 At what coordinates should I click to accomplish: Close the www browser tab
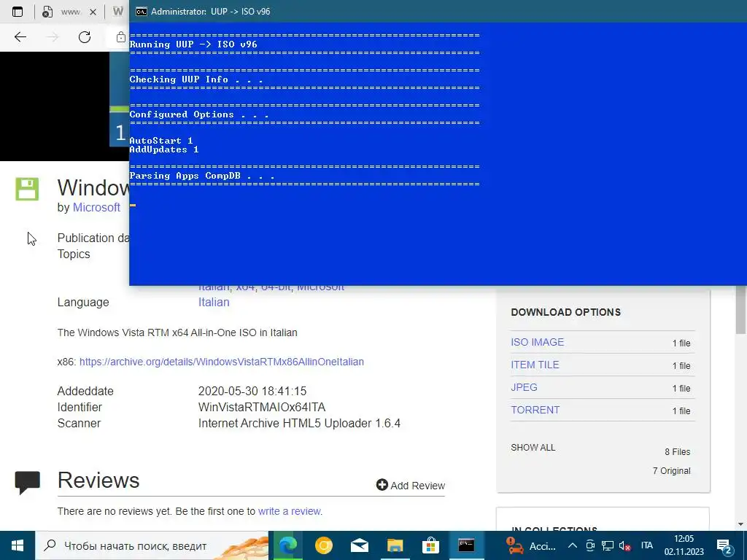click(x=93, y=12)
